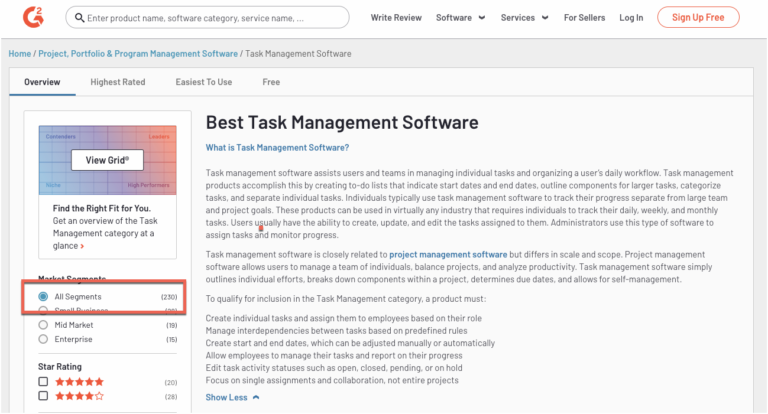Switch to the Overview tab
This screenshot has width=768, height=414.
coord(42,82)
